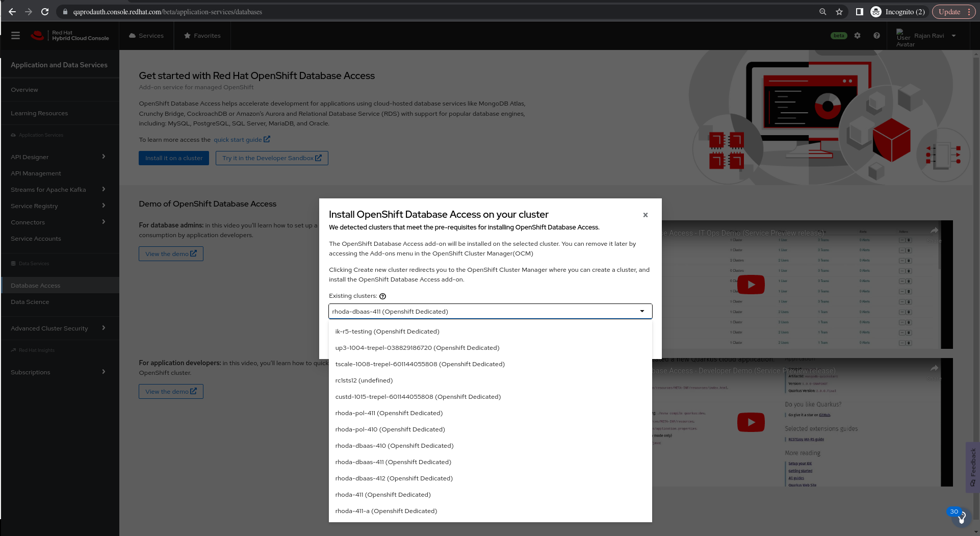The image size is (980, 536).
Task: Close the Install OpenShift Database Access dialog
Action: 646,215
